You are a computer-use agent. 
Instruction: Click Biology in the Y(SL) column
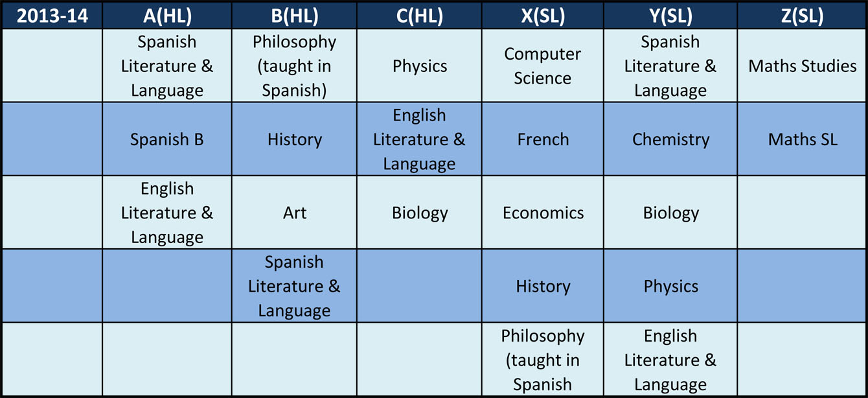click(670, 213)
